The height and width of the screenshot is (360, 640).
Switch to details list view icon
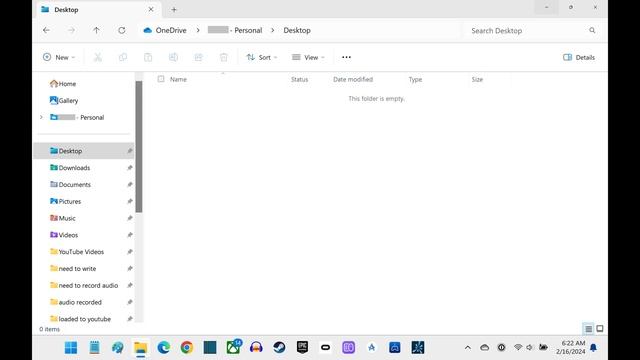588,329
